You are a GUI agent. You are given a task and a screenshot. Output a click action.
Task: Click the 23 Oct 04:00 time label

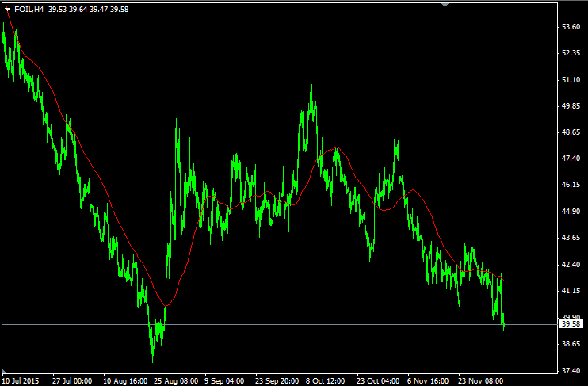(x=378, y=381)
